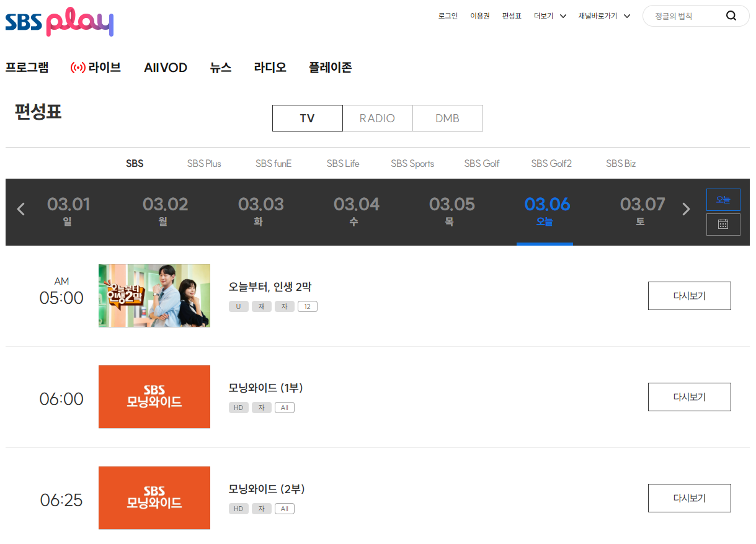Click the HD badge on 모닝와이드 (1부)
Image resolution: width=756 pixels, height=544 pixels.
[239, 408]
